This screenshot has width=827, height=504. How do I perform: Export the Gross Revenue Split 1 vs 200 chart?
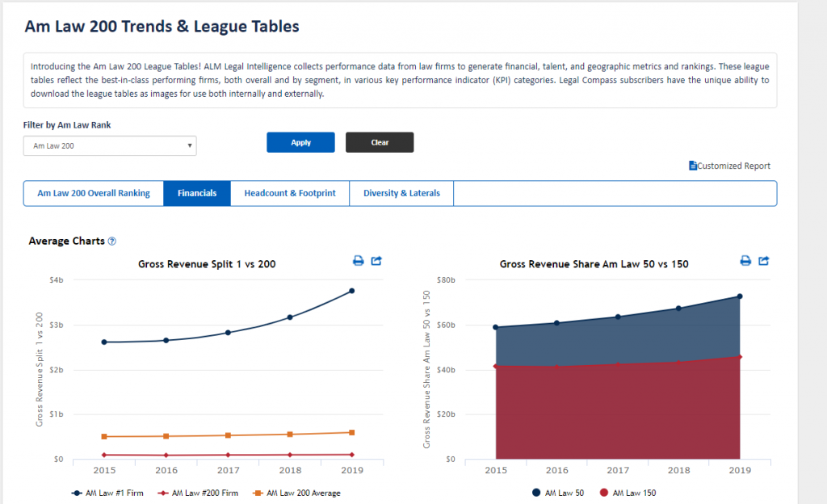(x=376, y=260)
